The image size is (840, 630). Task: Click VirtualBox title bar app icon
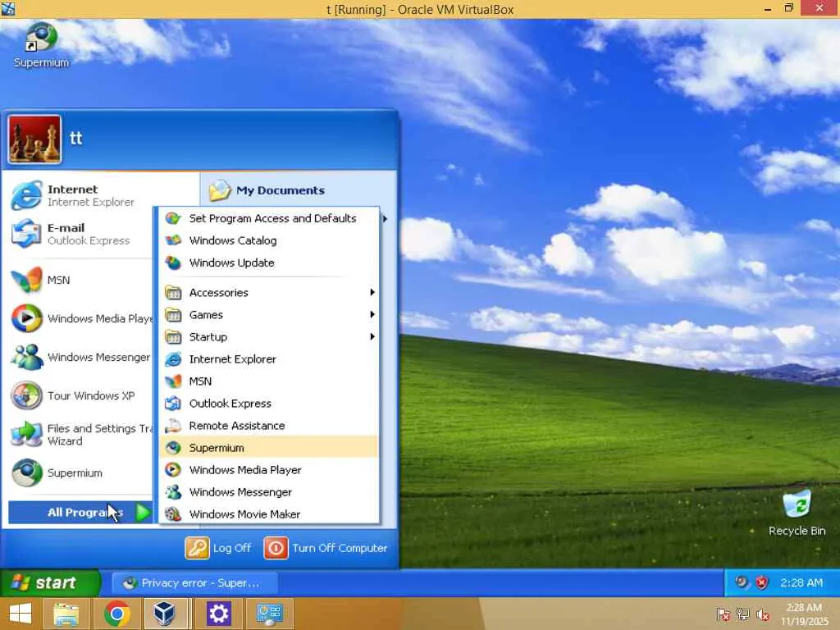click(8, 8)
